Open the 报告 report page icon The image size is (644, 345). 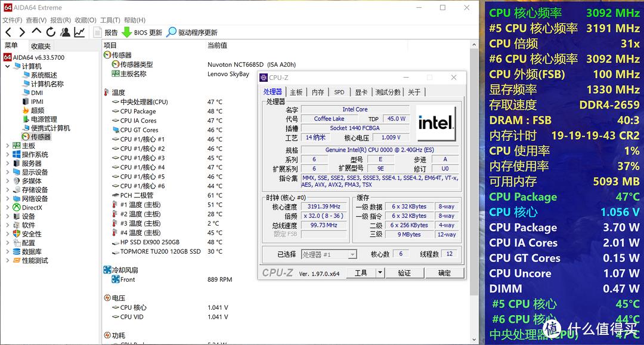pyautogui.click(x=98, y=33)
